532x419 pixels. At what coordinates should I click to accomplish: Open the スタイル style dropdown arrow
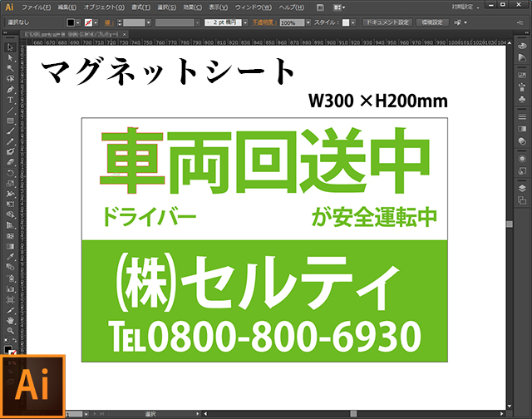(x=353, y=22)
